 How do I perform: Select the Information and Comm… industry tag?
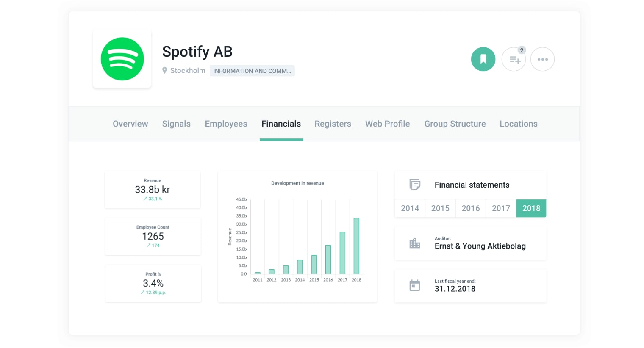(x=252, y=71)
